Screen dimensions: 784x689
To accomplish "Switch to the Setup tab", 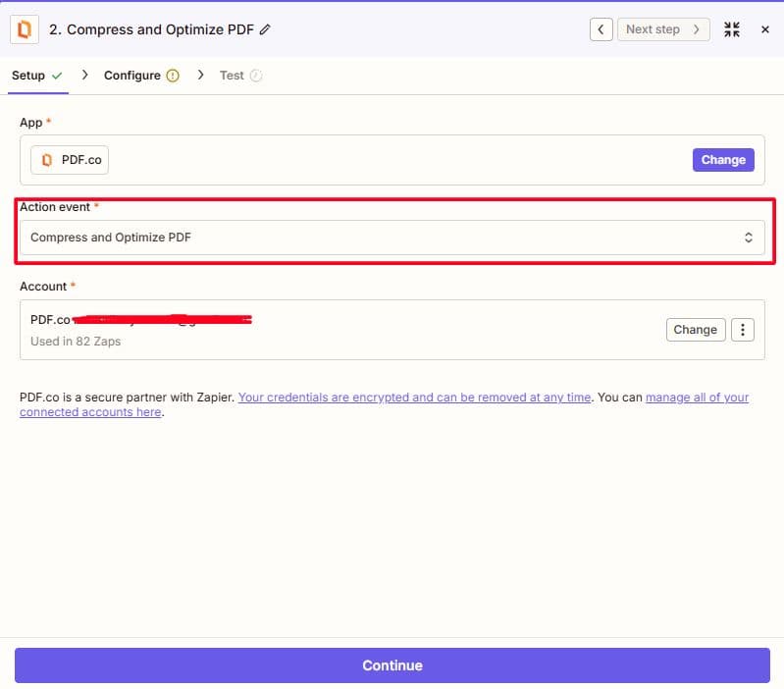I will coord(37,76).
